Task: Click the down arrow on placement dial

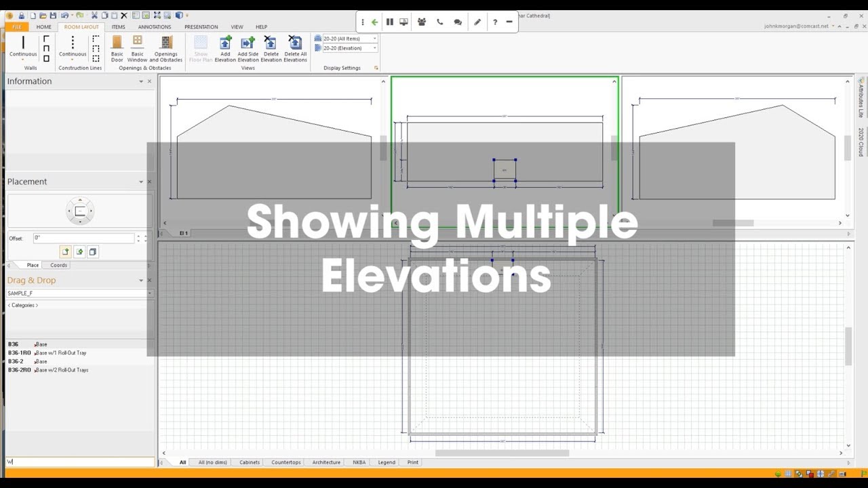Action: tap(80, 222)
